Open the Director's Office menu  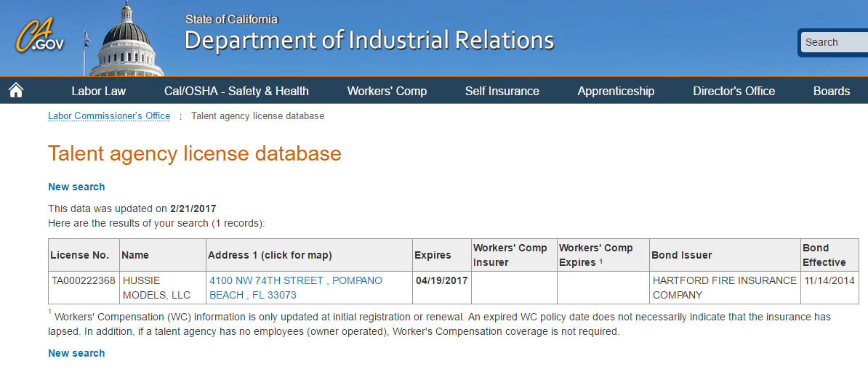point(734,92)
